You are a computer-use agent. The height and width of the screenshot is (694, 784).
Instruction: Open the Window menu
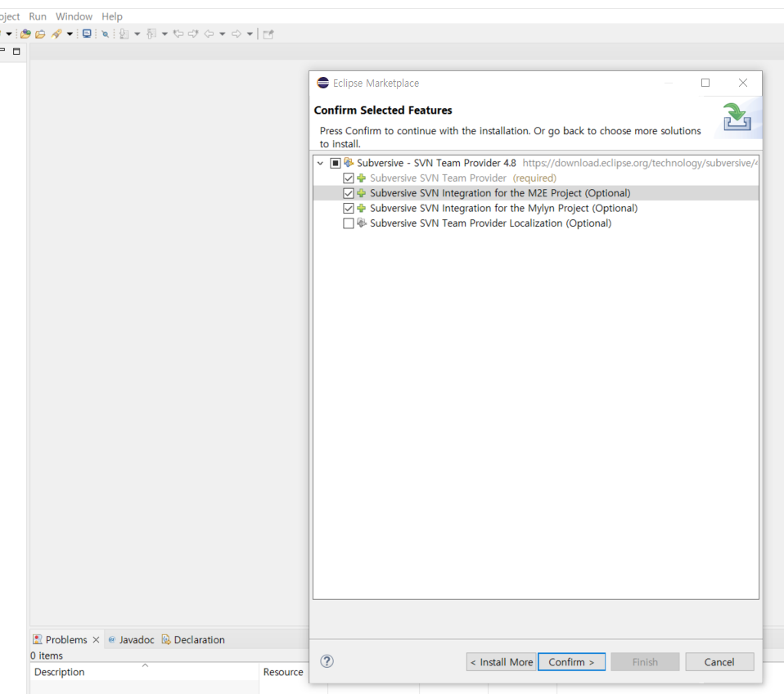(74, 16)
